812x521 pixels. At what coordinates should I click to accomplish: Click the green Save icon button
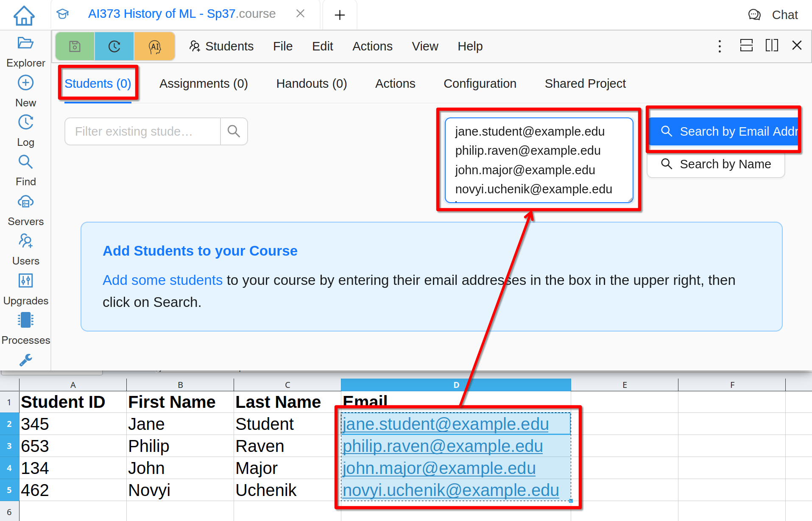(75, 46)
